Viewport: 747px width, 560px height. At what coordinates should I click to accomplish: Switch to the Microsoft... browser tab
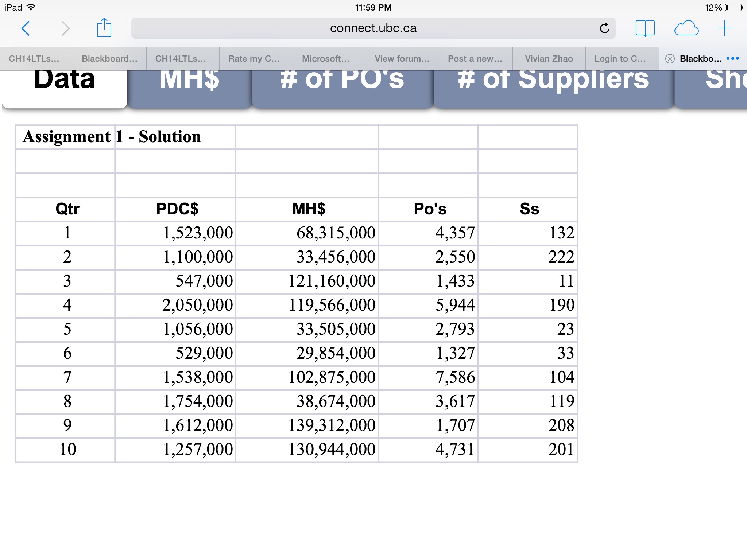tap(326, 59)
